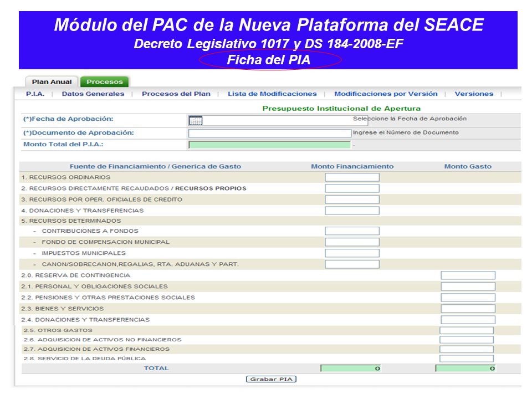Open the P.I.A. submenu
The image size is (532, 399).
pyautogui.click(x=35, y=94)
